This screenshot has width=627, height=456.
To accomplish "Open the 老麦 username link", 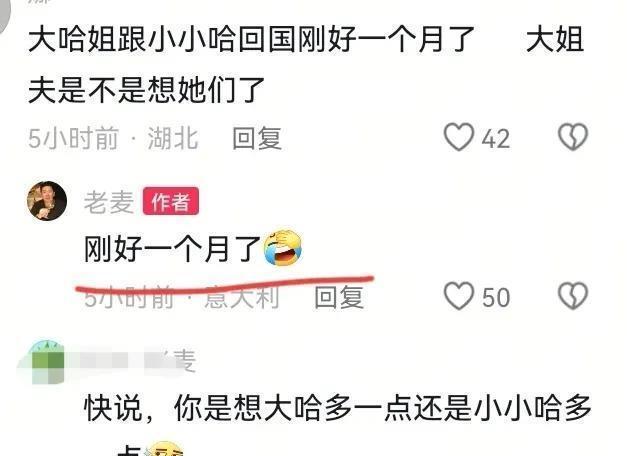I will click(109, 202).
